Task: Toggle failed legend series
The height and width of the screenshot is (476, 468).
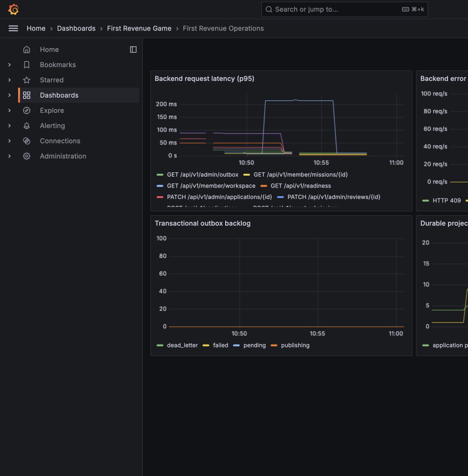Action: pos(220,345)
